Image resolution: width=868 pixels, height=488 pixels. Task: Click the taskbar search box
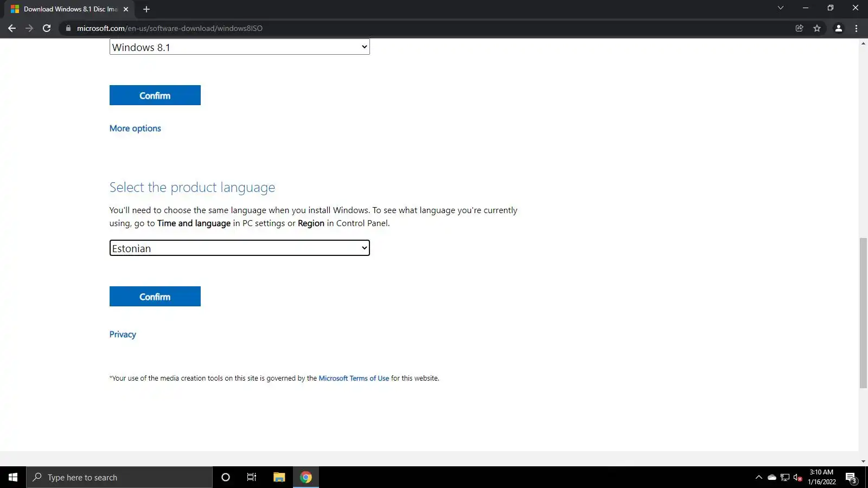click(x=119, y=477)
